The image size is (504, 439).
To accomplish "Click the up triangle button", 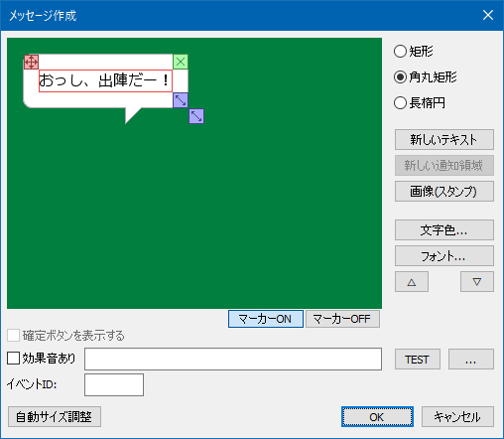I will pos(412,282).
